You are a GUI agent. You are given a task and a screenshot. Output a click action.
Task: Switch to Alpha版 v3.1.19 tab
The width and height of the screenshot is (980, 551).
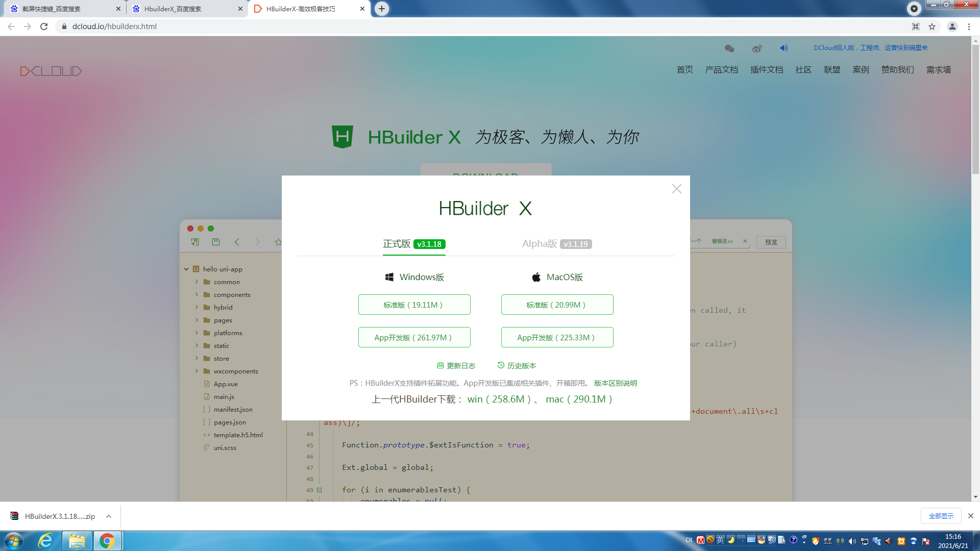point(557,244)
